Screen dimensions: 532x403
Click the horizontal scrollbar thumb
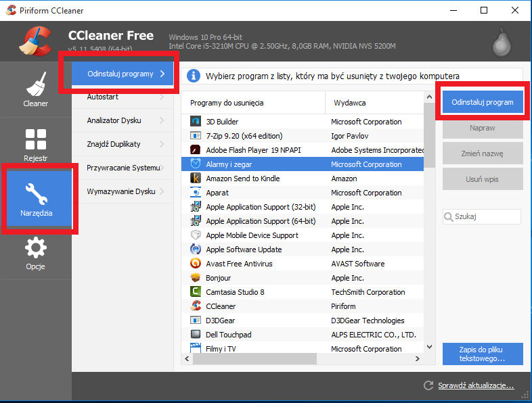[x=254, y=358]
